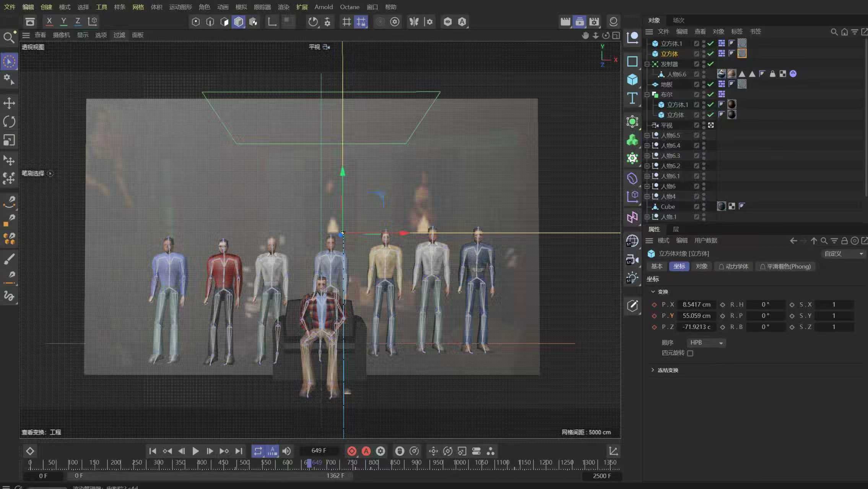Click the Text spline T icon
This screenshot has height=489, width=868.
click(632, 98)
